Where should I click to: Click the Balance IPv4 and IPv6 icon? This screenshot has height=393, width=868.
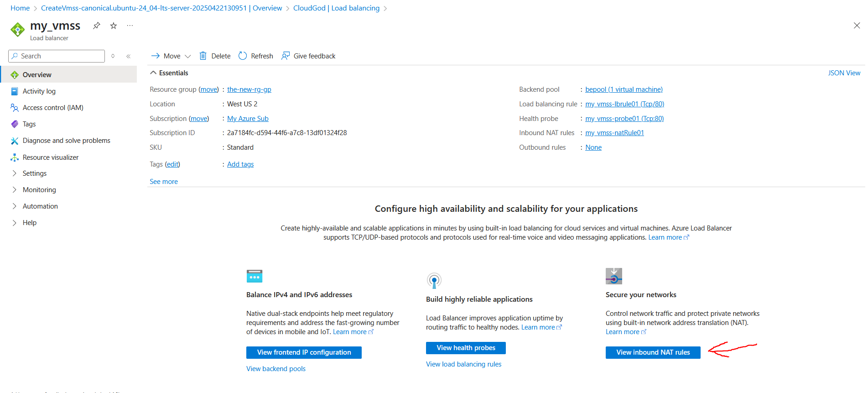[x=255, y=276]
